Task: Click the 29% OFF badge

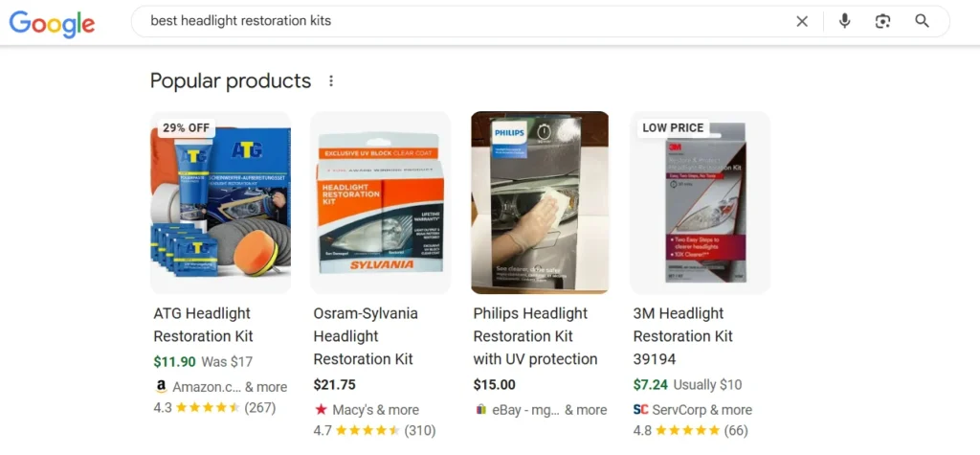Action: (186, 127)
